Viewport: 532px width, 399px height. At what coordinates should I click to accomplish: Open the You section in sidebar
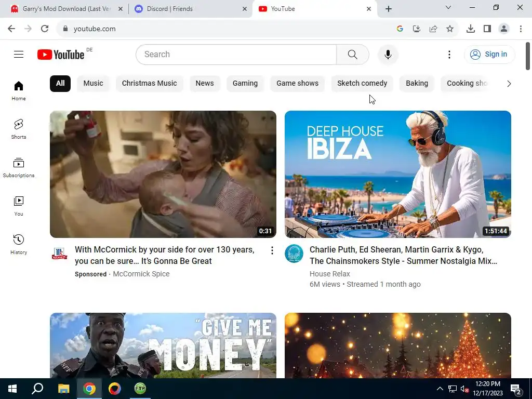(x=19, y=206)
